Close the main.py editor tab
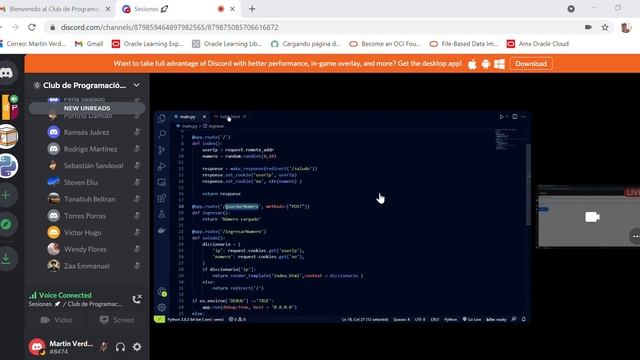The height and width of the screenshot is (360, 640). tap(204, 117)
